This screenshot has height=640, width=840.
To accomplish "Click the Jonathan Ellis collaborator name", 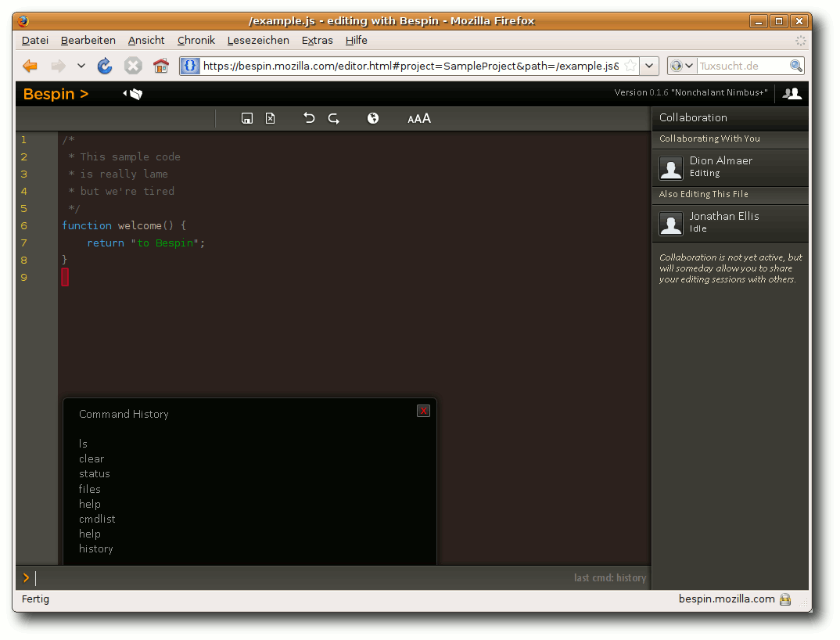I will 723,216.
